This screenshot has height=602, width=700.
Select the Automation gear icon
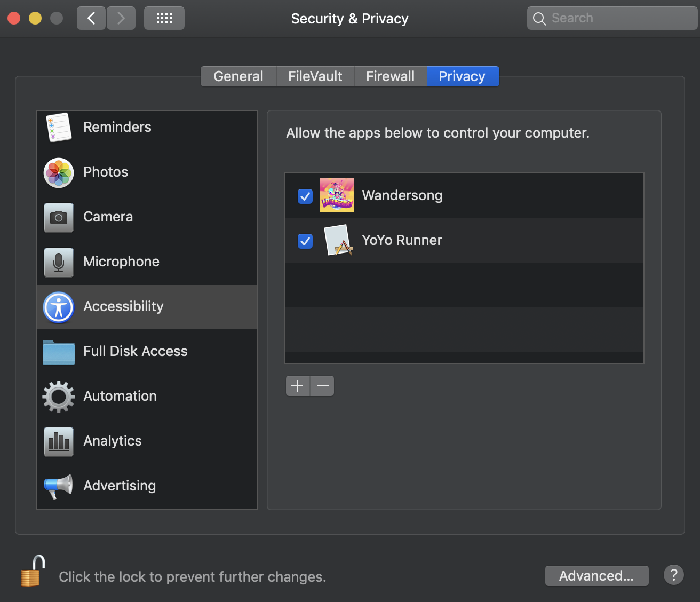(59, 397)
